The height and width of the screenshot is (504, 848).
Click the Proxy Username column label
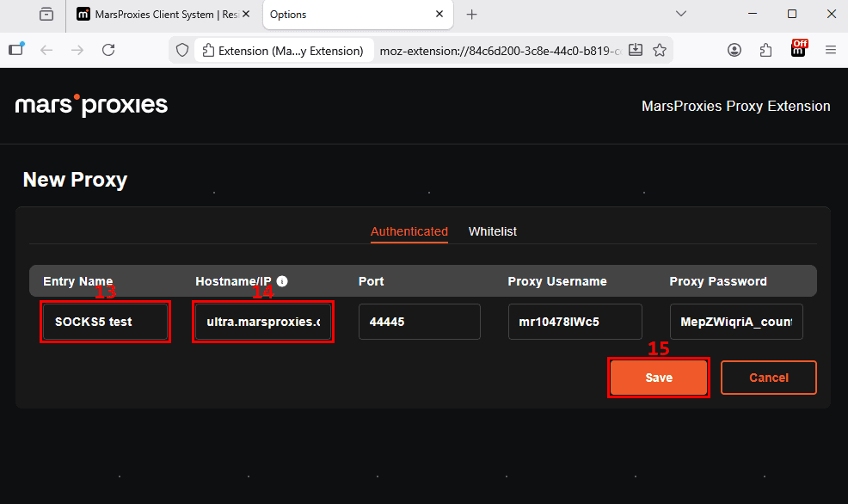pyautogui.click(x=557, y=281)
